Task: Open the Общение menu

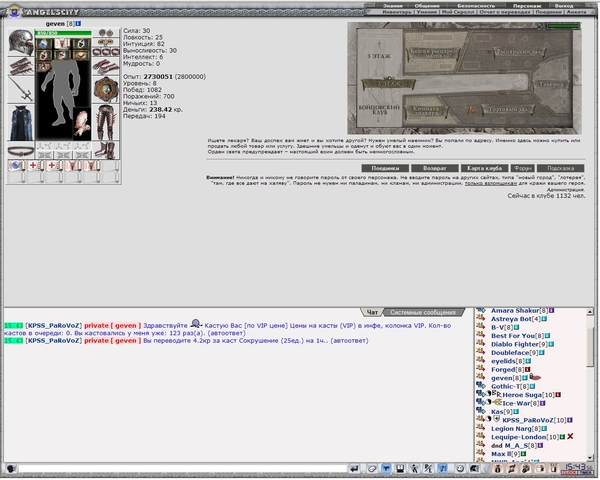Action: point(427,6)
